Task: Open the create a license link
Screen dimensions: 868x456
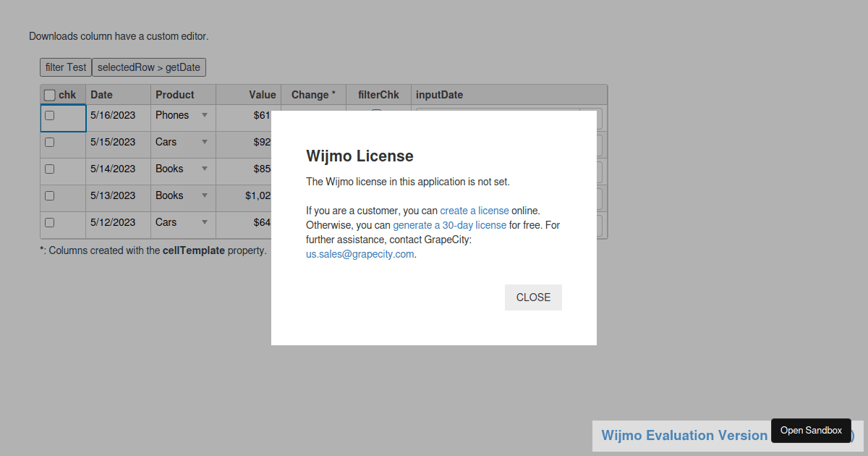Action: click(x=474, y=210)
